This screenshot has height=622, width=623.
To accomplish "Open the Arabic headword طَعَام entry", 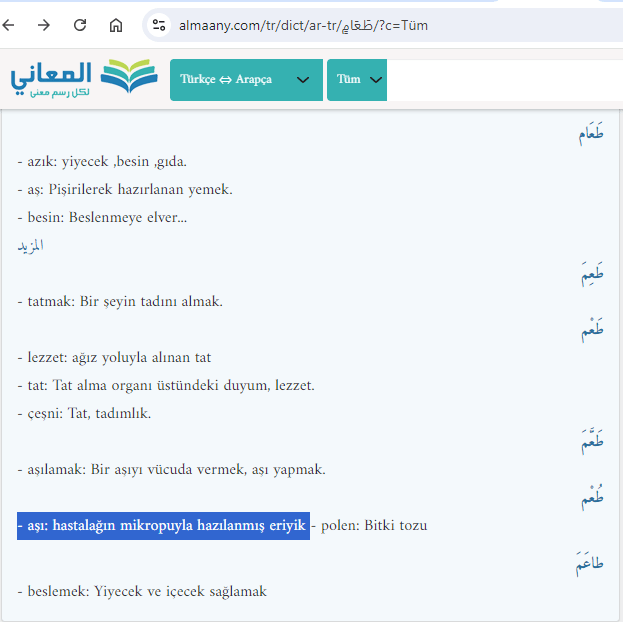I will 590,134.
